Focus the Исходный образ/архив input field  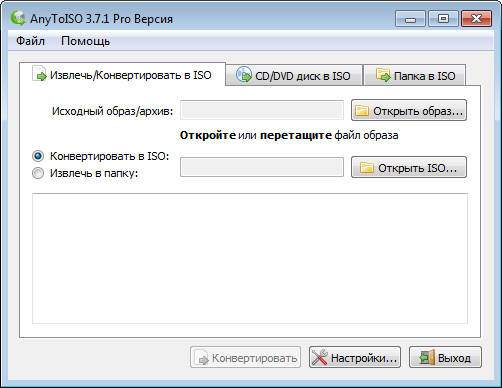(262, 110)
